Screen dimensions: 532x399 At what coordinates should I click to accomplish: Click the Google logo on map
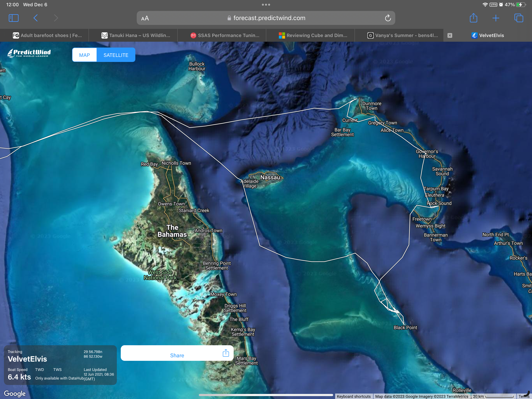point(15,394)
